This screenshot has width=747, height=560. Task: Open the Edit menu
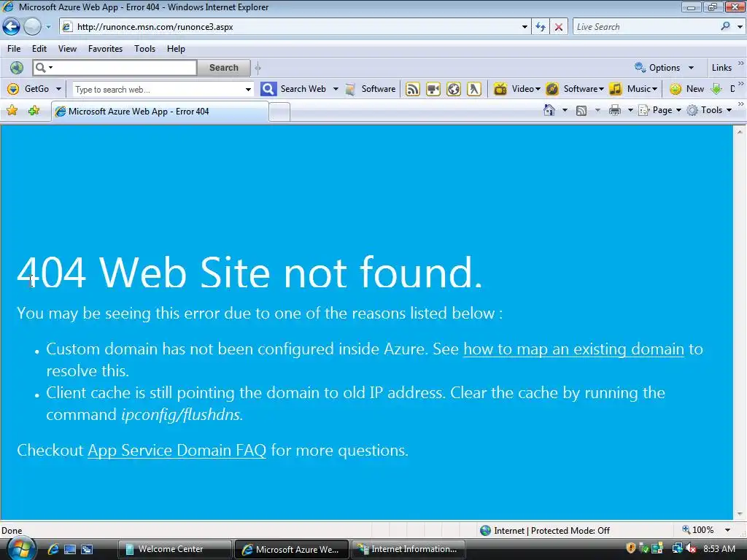click(x=39, y=49)
